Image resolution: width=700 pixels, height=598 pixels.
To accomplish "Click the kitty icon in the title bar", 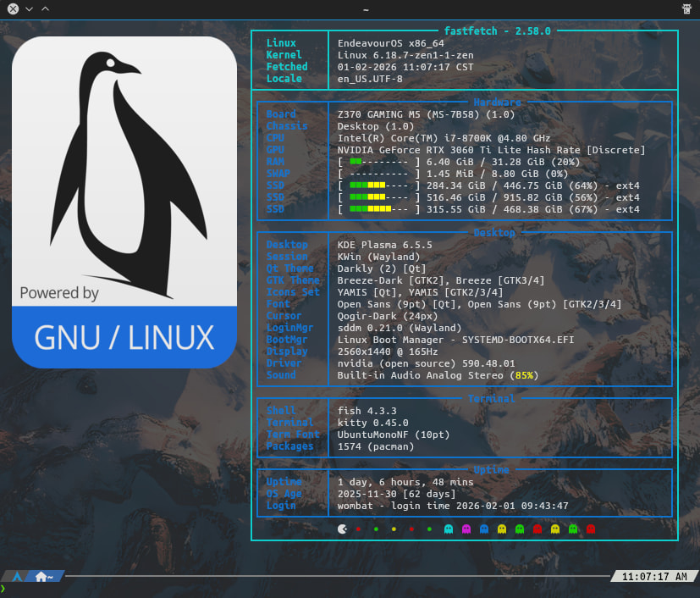I will [x=686, y=8].
